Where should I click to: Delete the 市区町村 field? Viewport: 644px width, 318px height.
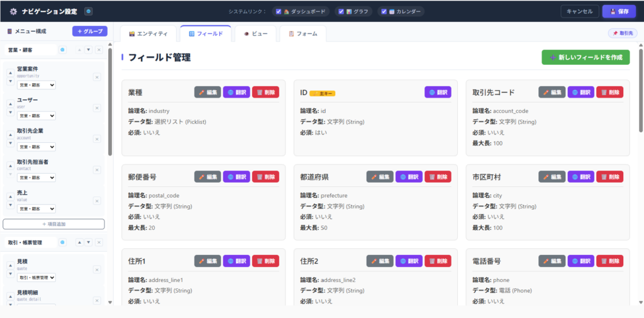[610, 177]
